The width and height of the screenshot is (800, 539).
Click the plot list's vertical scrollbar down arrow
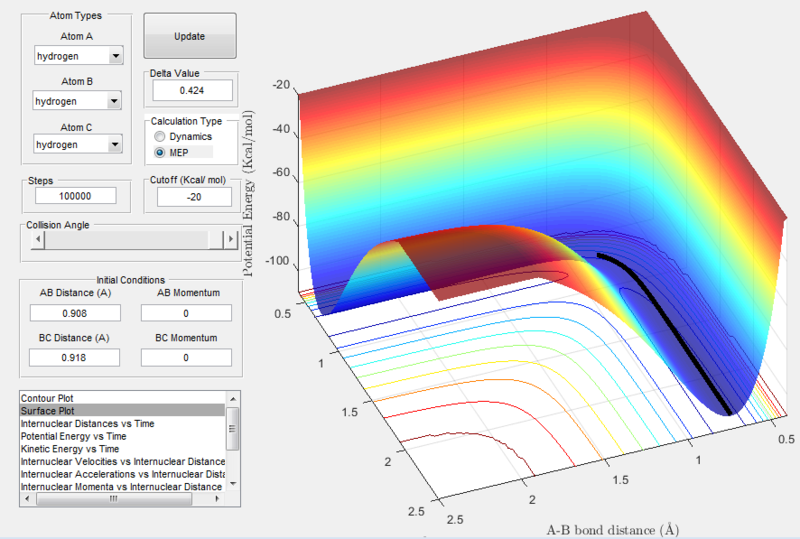[233, 485]
